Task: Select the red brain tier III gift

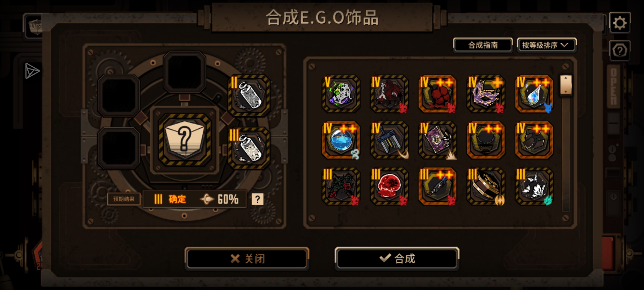Action: pyautogui.click(x=389, y=186)
